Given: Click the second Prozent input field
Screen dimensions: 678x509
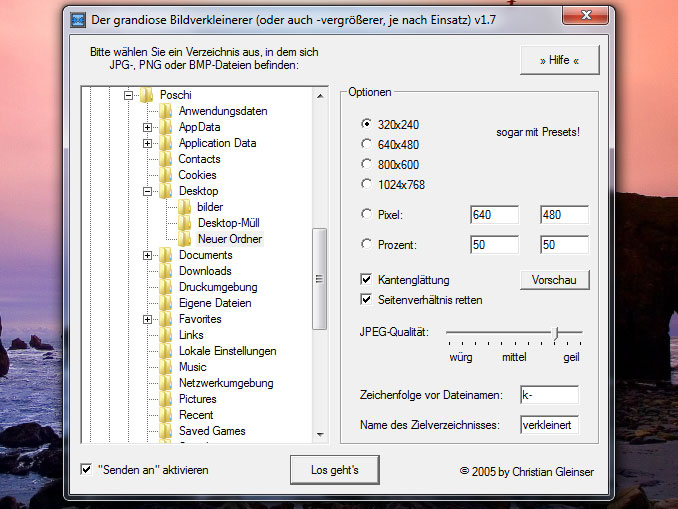Looking at the screenshot, I should (x=564, y=245).
